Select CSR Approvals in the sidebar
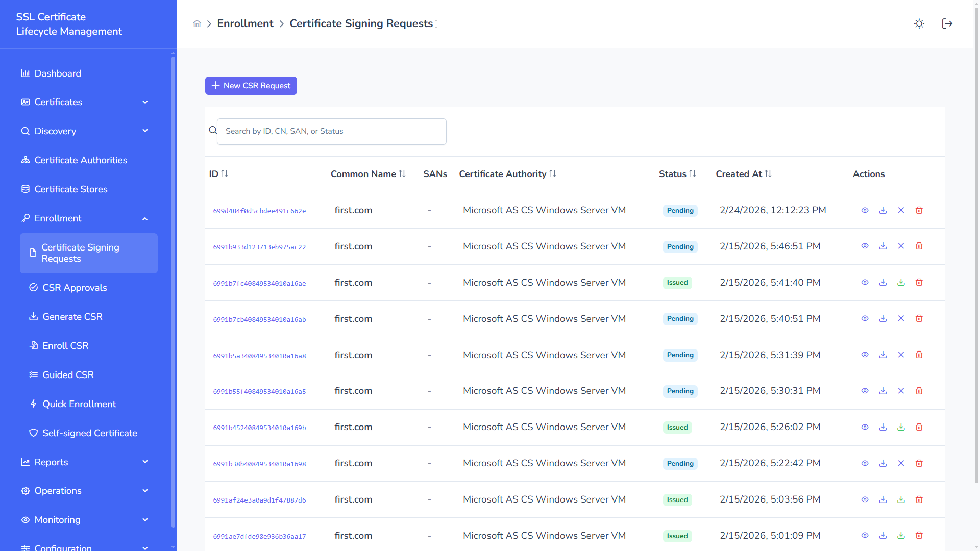Image resolution: width=980 pixels, height=551 pixels. click(75, 287)
